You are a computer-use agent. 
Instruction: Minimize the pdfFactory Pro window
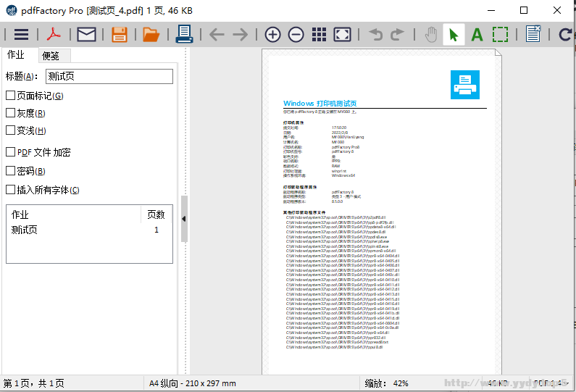(491, 10)
